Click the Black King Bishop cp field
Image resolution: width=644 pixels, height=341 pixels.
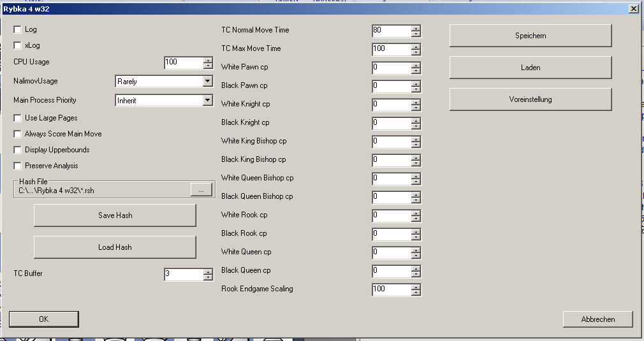pyautogui.click(x=392, y=160)
